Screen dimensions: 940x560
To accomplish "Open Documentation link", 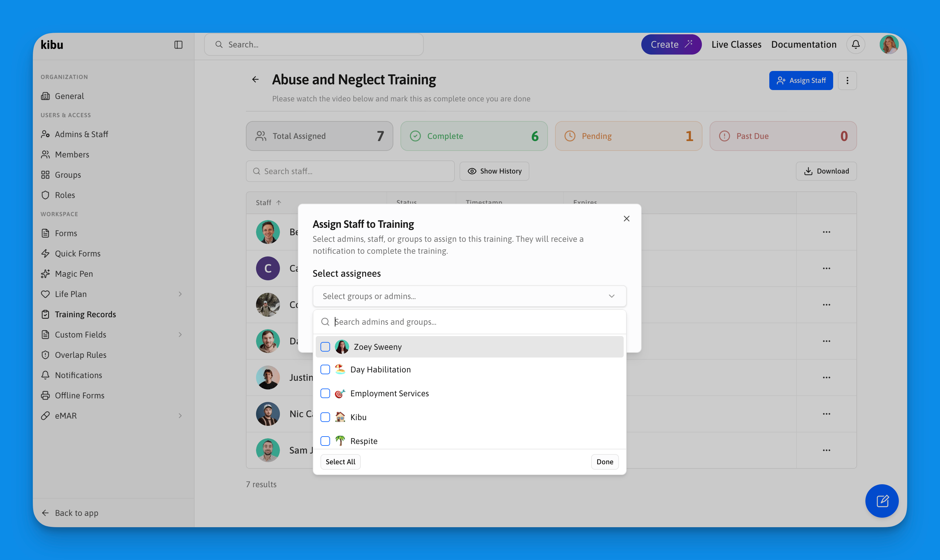I will point(804,44).
